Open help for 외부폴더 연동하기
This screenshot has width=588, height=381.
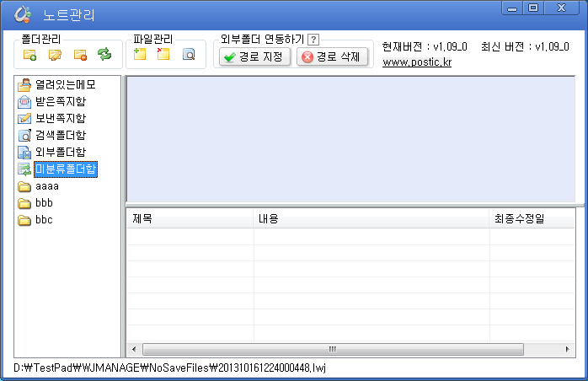coord(313,40)
